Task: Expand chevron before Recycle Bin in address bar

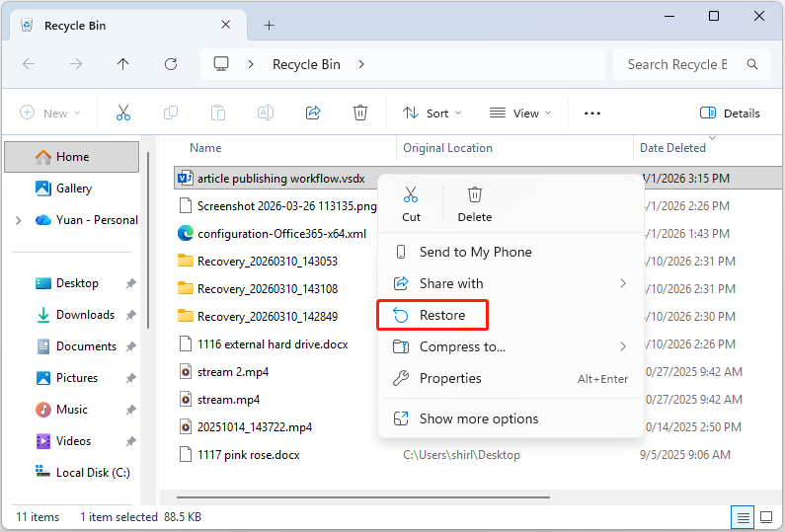Action: (251, 64)
